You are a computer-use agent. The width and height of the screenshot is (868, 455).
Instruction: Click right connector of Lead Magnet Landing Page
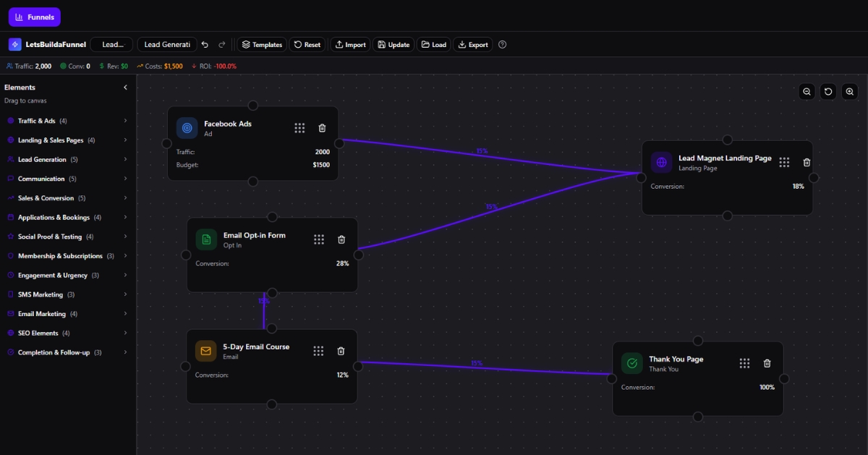point(814,178)
